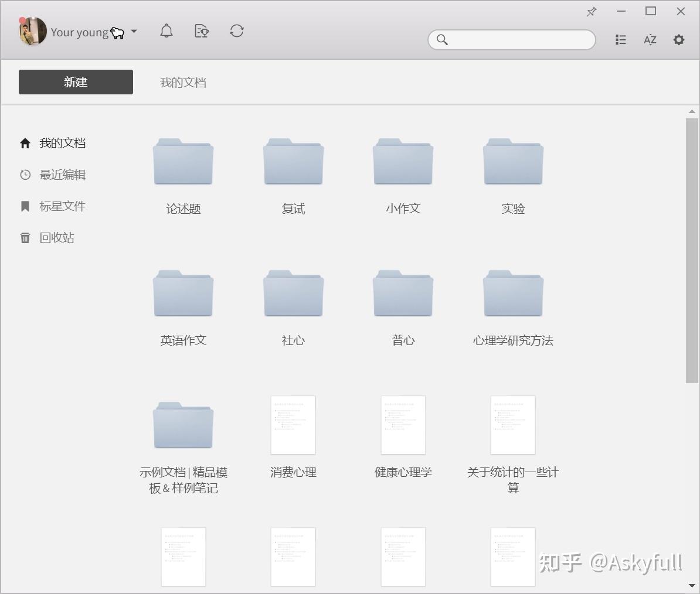Click the sync refresh icon
Screen dimensions: 700x594
[237, 31]
